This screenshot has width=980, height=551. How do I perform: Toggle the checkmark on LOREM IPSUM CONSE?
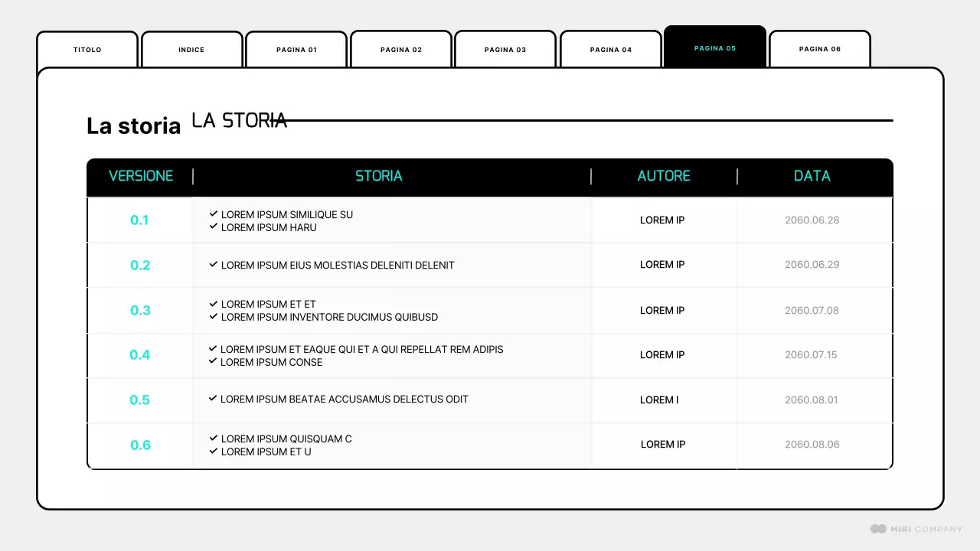point(214,362)
